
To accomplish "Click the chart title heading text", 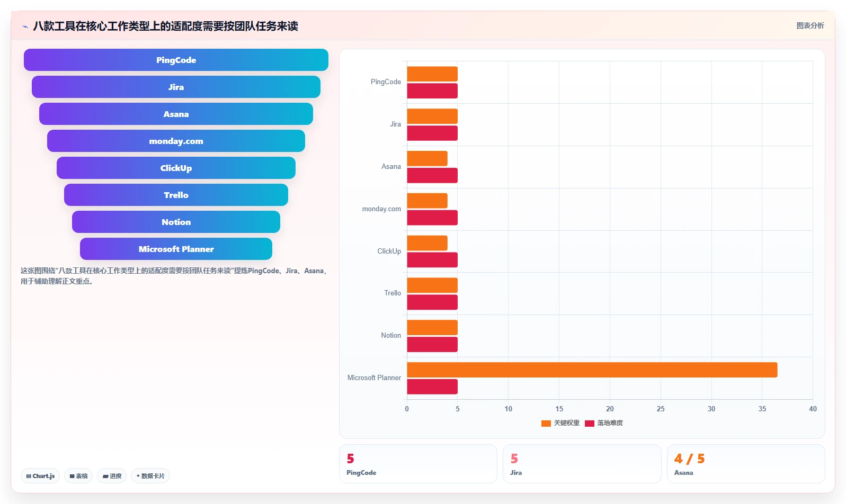I will [165, 26].
